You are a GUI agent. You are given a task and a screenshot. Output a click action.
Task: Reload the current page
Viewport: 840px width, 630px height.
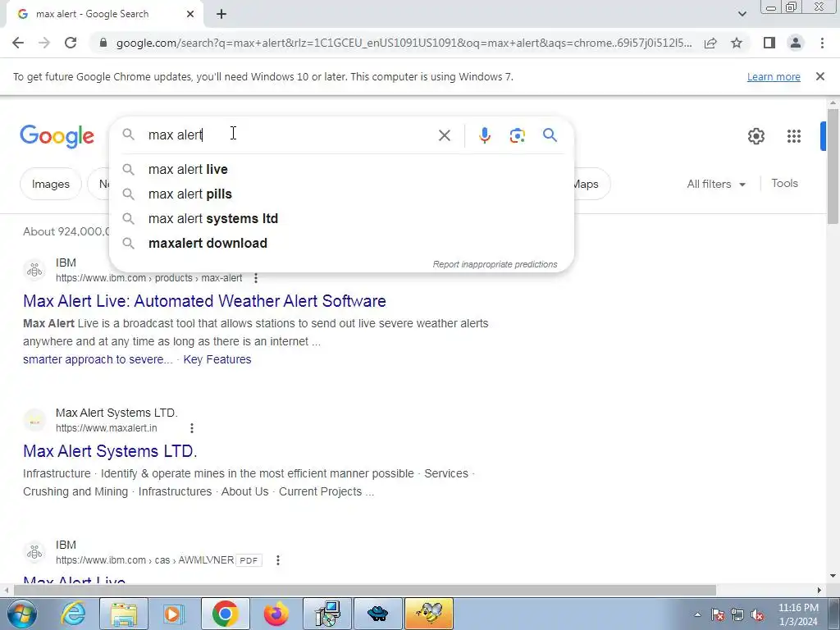point(71,43)
